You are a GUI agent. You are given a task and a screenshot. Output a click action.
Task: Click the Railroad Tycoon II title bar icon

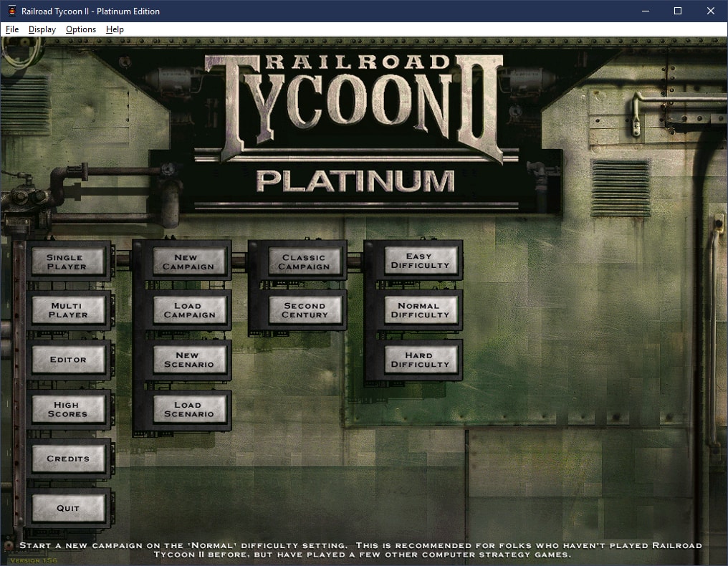(x=12, y=11)
